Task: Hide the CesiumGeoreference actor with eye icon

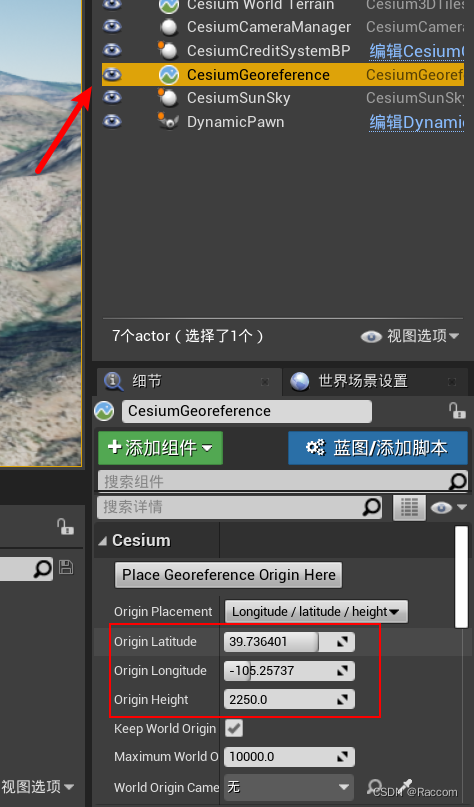Action: [112, 75]
